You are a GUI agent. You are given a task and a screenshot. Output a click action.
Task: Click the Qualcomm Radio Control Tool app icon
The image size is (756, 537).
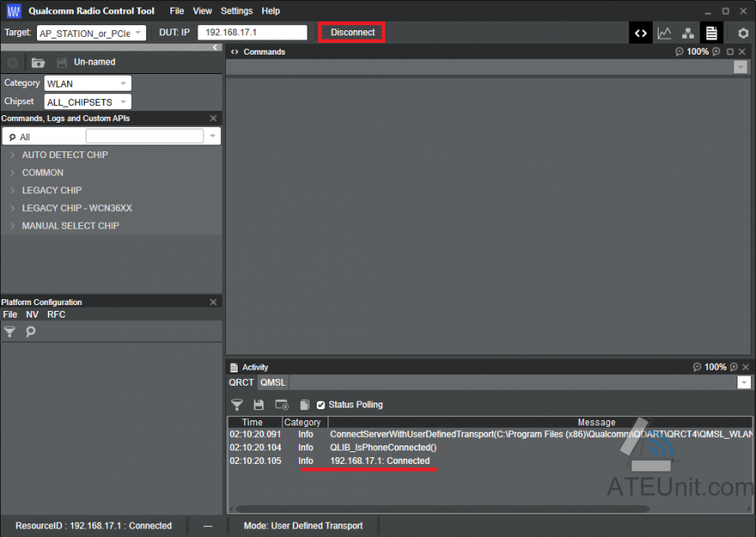13,11
